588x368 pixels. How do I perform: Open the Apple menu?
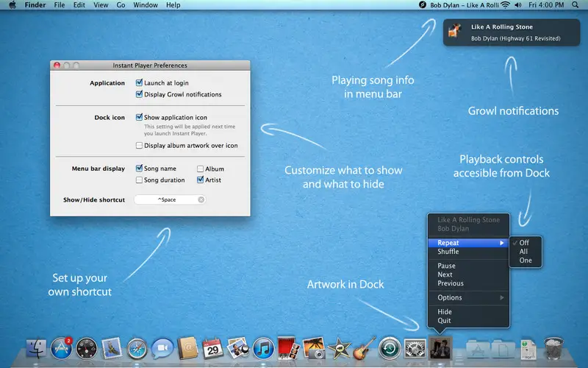(x=12, y=5)
